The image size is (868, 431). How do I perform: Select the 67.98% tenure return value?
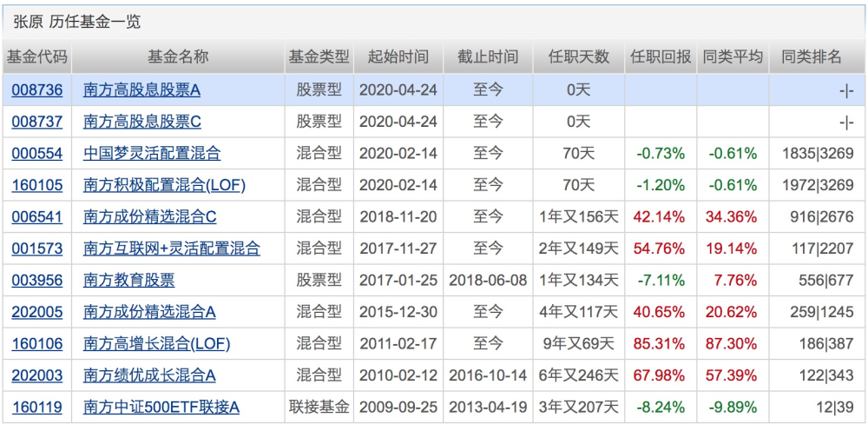(661, 376)
